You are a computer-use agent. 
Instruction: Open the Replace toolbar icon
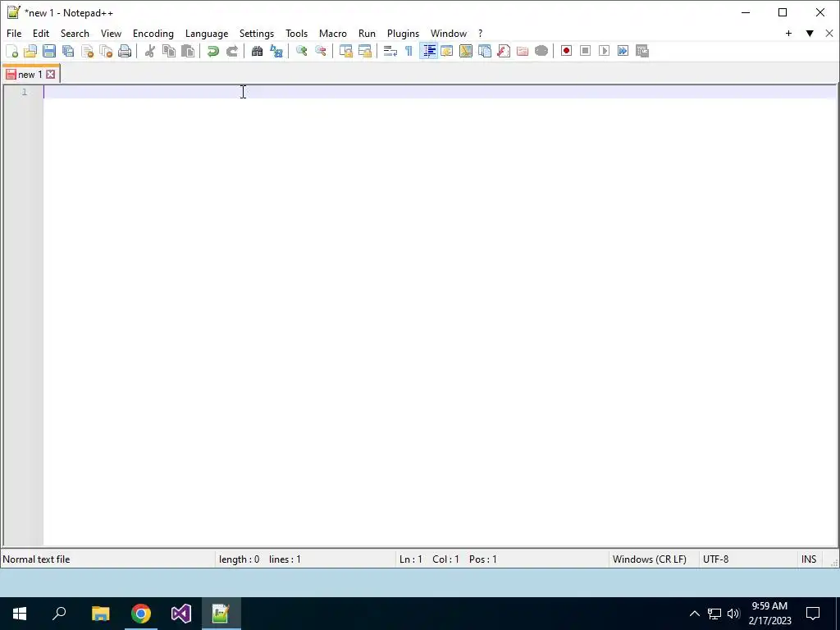276,51
